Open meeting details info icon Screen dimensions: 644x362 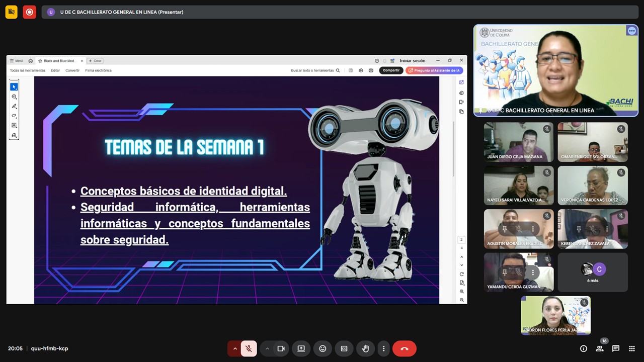pyautogui.click(x=583, y=348)
